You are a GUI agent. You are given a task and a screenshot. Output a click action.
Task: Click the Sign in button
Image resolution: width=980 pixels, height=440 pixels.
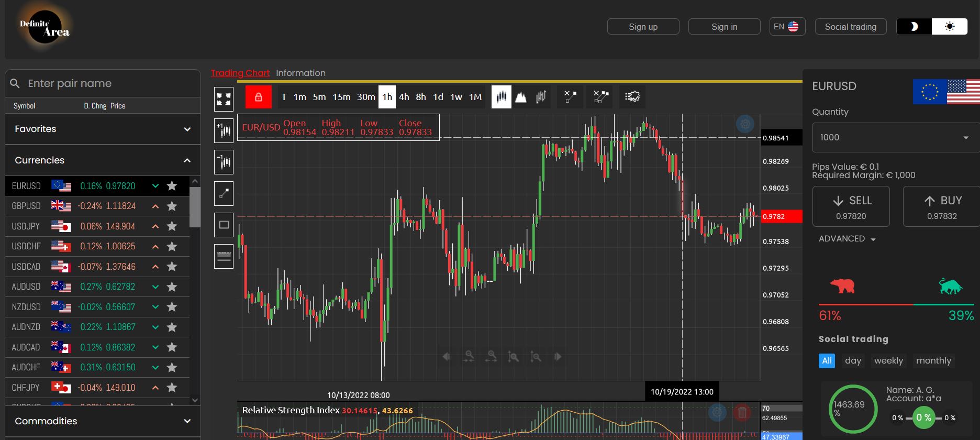[x=725, y=27]
